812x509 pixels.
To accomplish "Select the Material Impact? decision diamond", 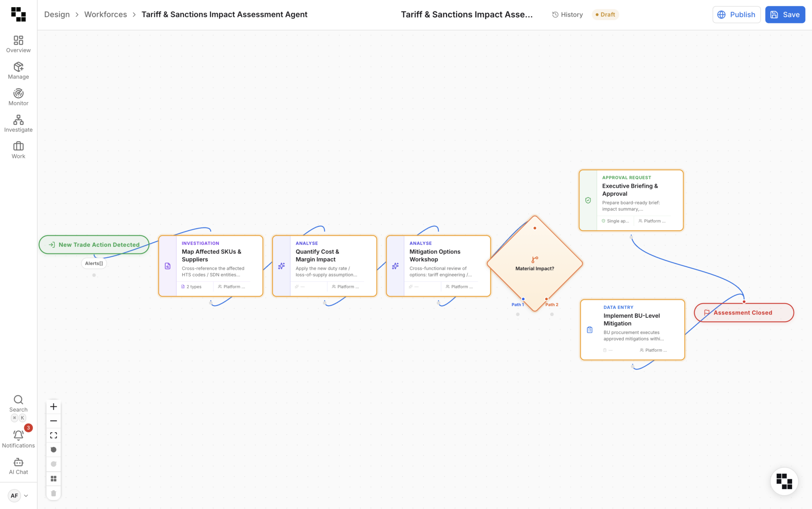I will pyautogui.click(x=534, y=263).
